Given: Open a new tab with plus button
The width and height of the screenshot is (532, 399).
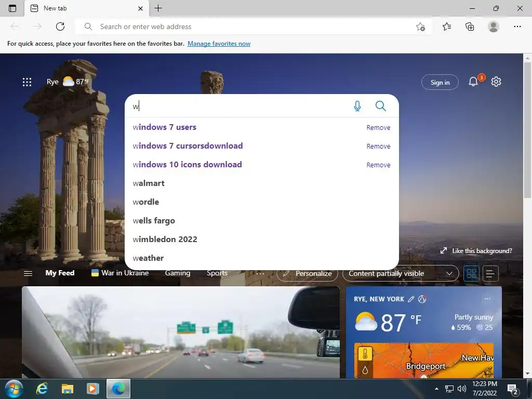Looking at the screenshot, I should tap(158, 8).
